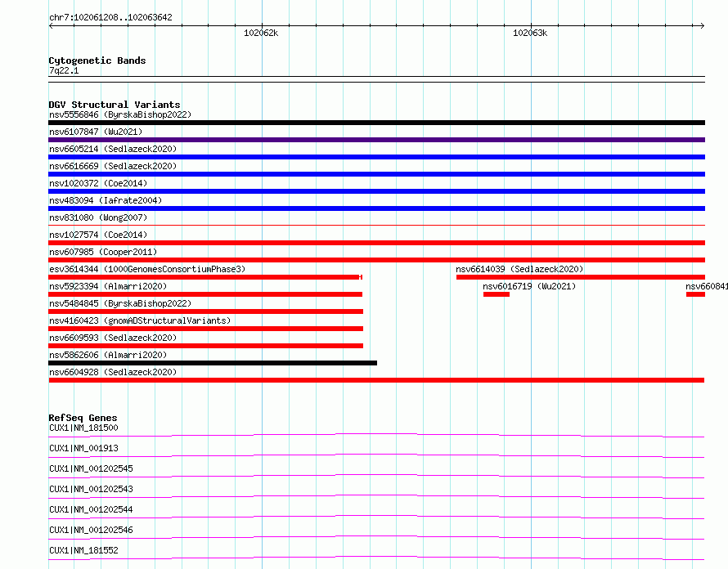Click the CUX1|NM_001202546 transcript label
Viewport: 728px width, 569px height.
91,530
